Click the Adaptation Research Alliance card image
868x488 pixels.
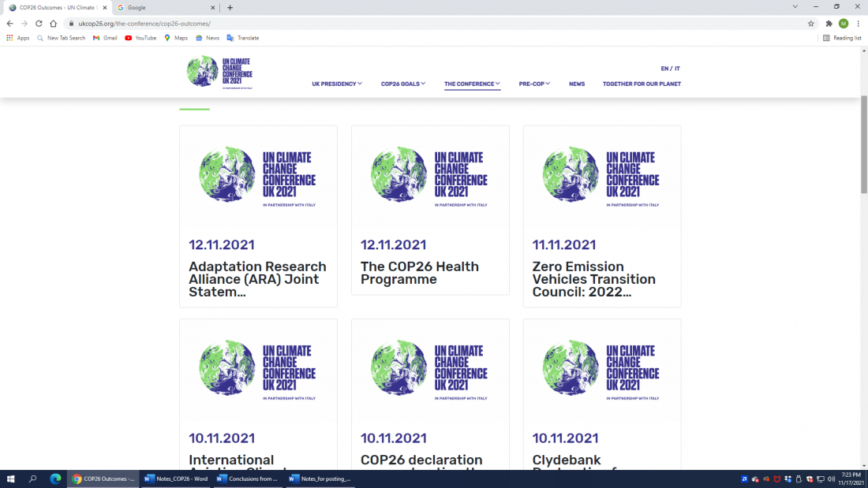tap(258, 177)
